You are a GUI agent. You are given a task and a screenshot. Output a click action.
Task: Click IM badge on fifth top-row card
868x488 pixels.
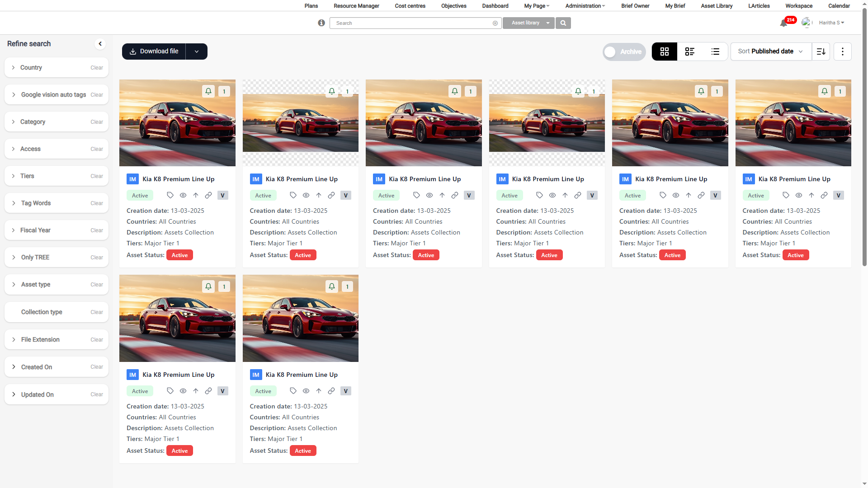tap(626, 179)
